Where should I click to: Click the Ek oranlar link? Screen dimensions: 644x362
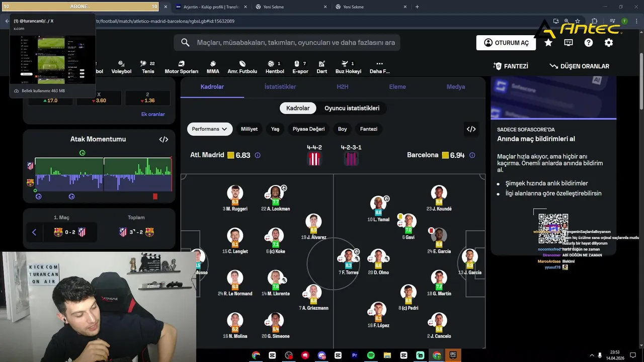coord(153,114)
